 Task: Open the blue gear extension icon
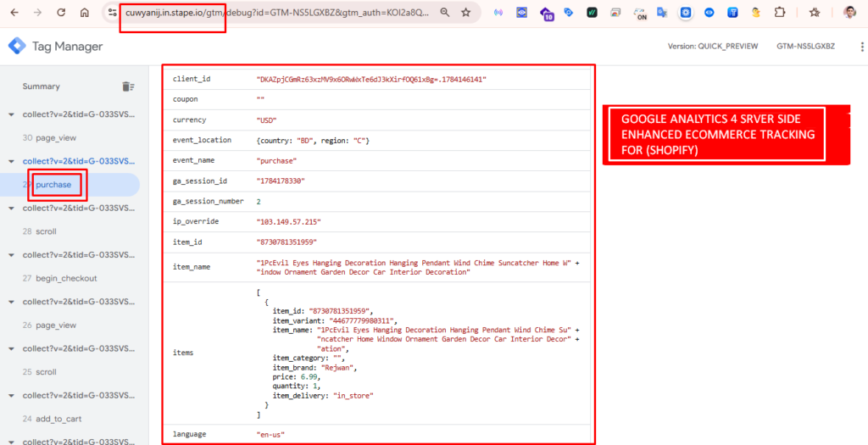[x=686, y=12]
